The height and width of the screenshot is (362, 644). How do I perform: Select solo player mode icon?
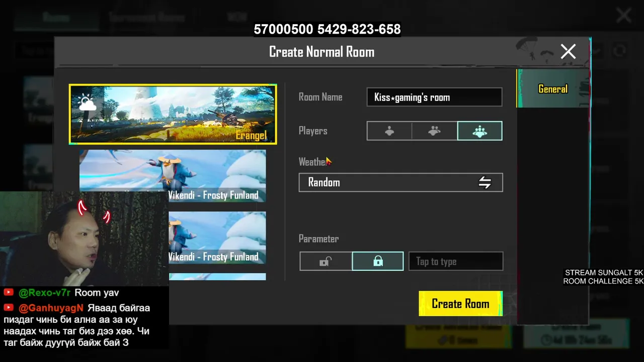point(389,131)
